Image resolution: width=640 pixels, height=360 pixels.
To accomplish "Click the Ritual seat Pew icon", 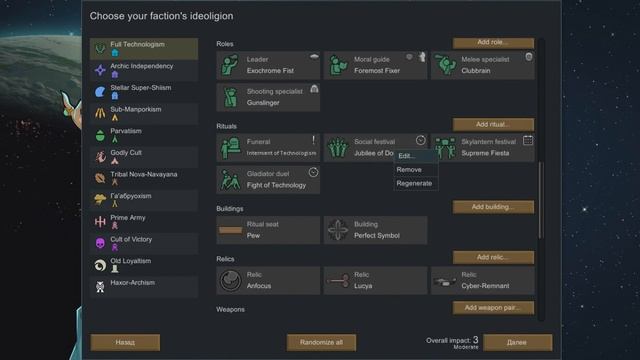I will click(231, 230).
